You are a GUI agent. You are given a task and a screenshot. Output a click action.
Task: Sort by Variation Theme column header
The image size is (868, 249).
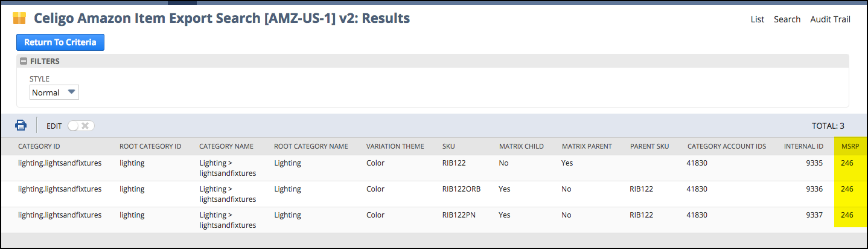click(x=395, y=146)
